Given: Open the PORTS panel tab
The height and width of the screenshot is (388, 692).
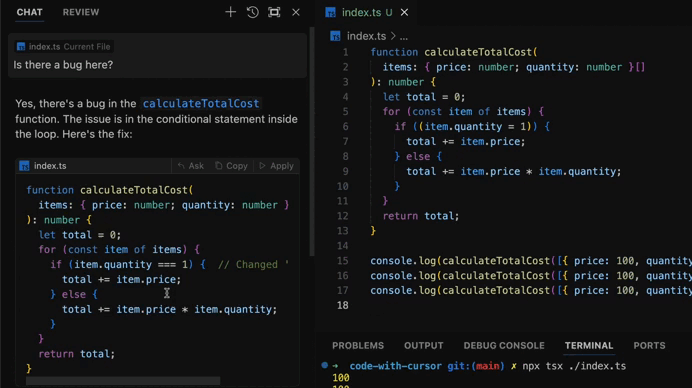Looking at the screenshot, I should 649,346.
